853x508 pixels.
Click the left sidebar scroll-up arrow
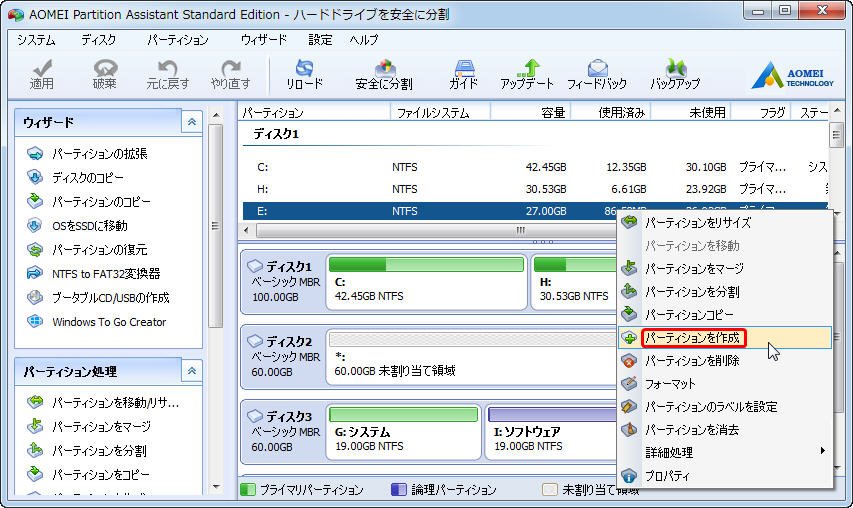(216, 115)
